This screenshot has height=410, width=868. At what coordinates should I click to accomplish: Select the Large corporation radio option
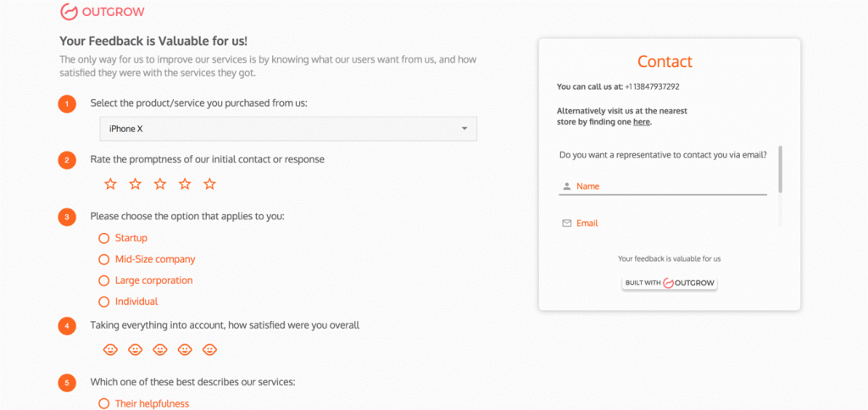[104, 280]
